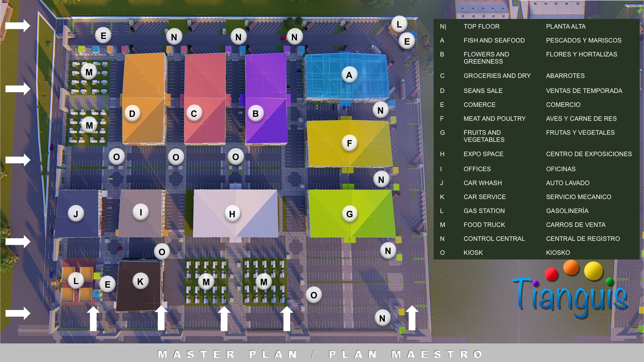This screenshot has width=644, height=362.
Task: Select the KIOSKO legend text
Action: click(x=558, y=253)
